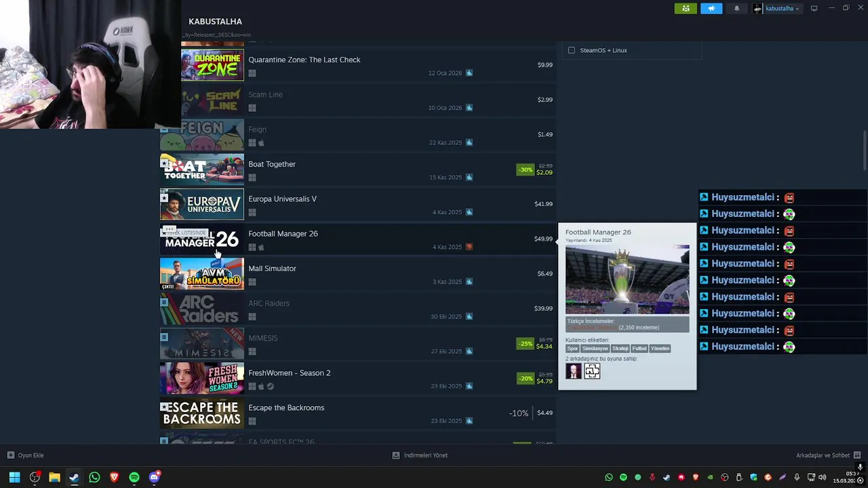Click the microphone tray icon

click(x=797, y=477)
